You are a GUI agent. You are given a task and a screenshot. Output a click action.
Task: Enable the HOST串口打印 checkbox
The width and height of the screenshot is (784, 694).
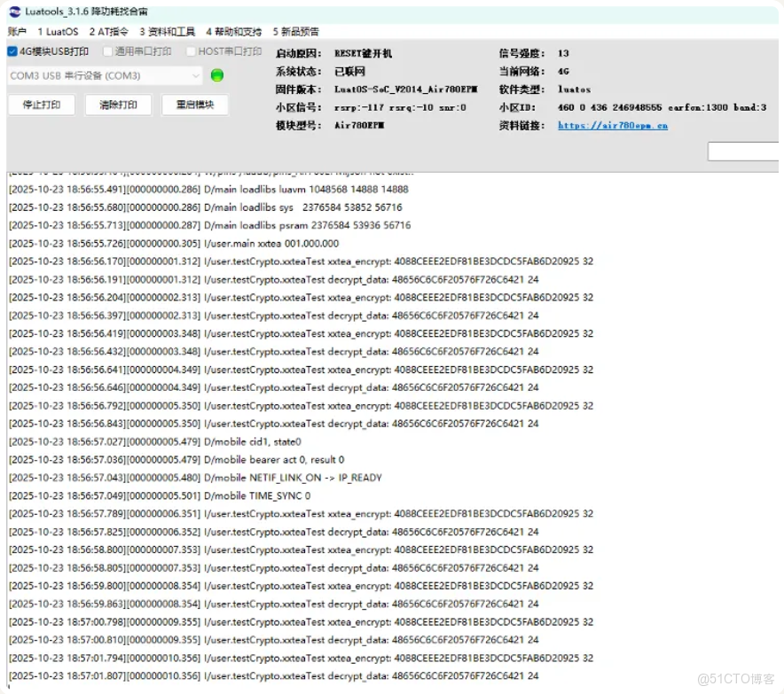191,51
